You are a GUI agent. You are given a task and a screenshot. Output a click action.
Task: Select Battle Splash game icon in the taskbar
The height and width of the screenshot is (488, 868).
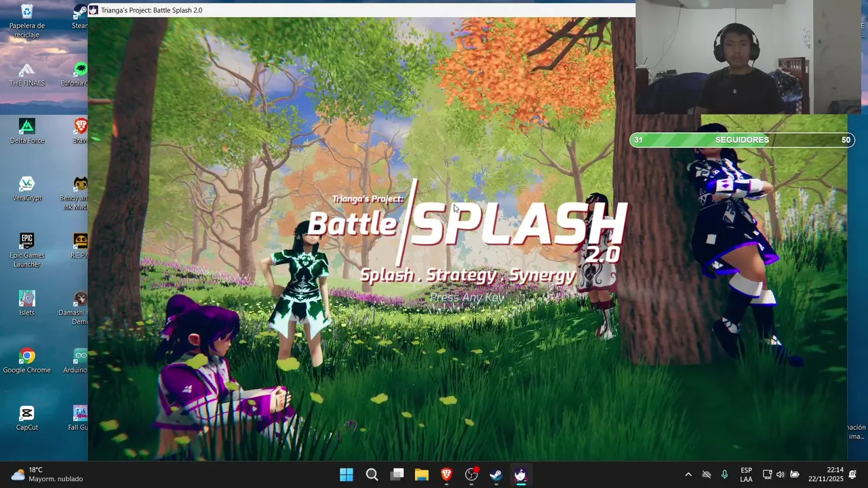point(521,474)
